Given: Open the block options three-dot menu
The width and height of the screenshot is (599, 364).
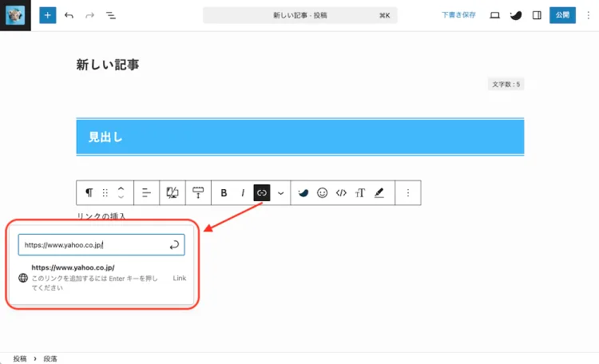Looking at the screenshot, I should pos(408,193).
